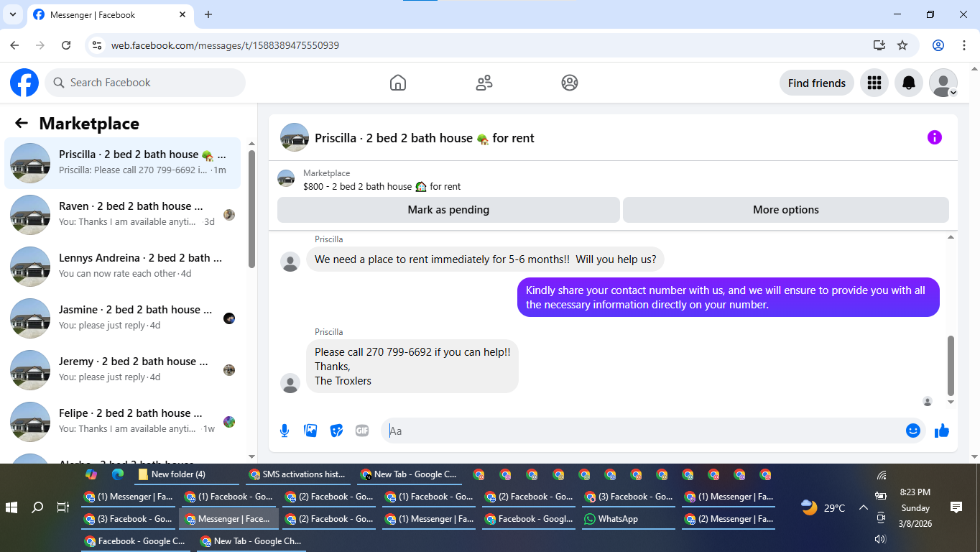Open the Copilot icon on the taskbar
The height and width of the screenshot is (552, 980).
coord(91,474)
